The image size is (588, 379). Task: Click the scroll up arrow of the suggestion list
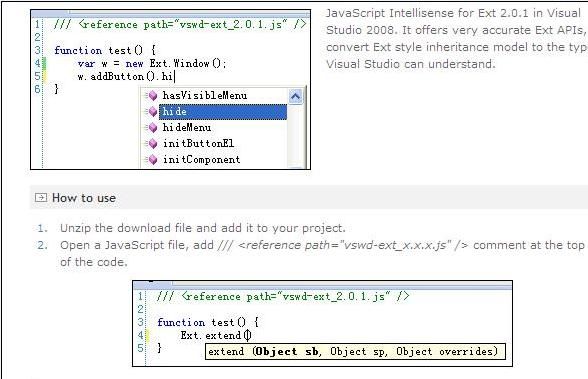click(296, 97)
